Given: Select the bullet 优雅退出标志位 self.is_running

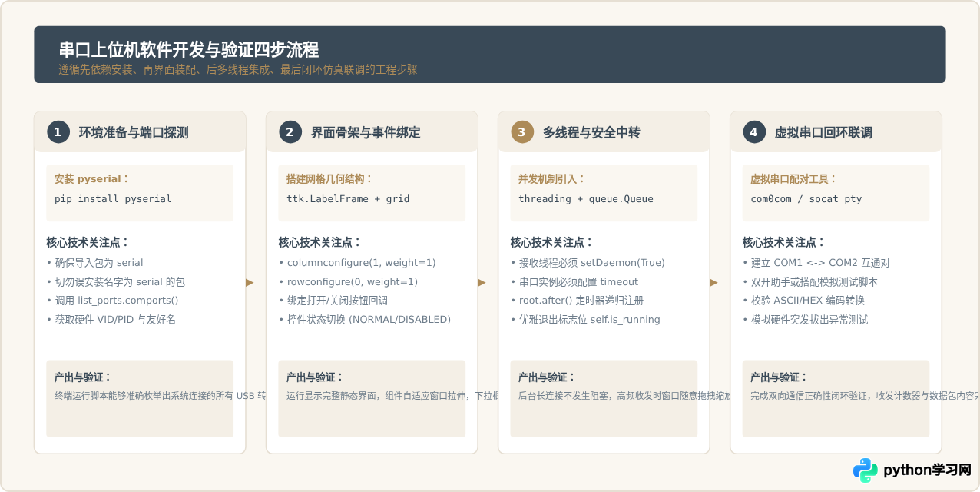Looking at the screenshot, I should pyautogui.click(x=585, y=320).
